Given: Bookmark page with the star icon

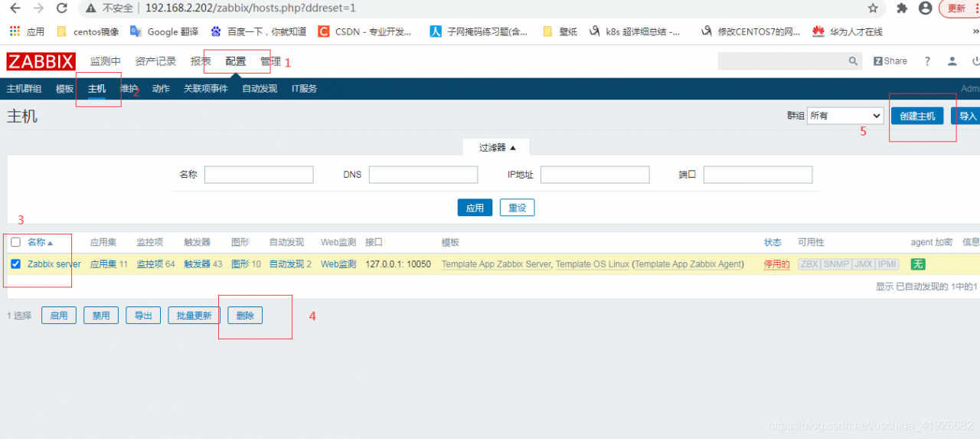Looking at the screenshot, I should point(873,8).
